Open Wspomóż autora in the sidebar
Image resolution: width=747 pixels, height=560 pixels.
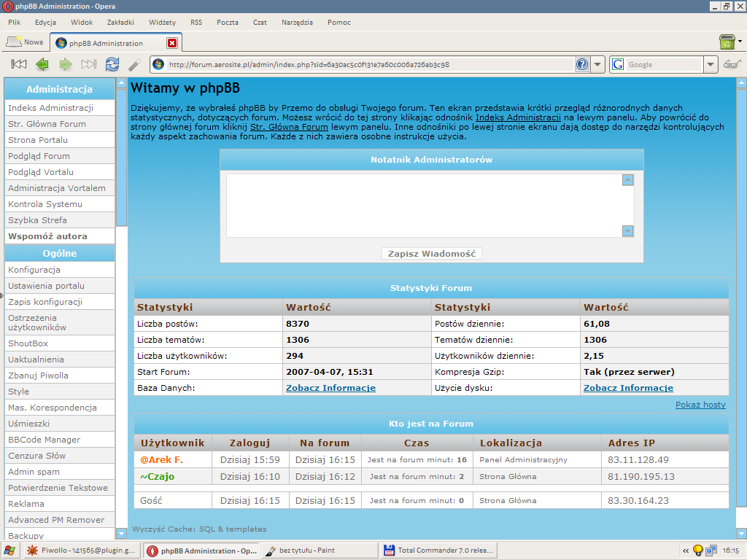tap(60, 236)
